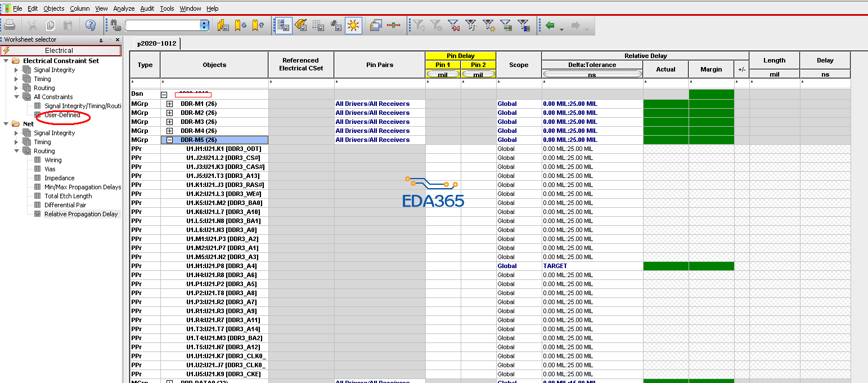Collapse the DDR-M5 (26) match group
The width and height of the screenshot is (868, 383).
169,140
